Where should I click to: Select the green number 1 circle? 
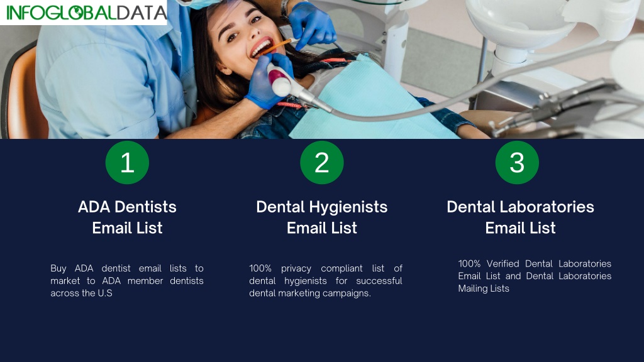(127, 163)
